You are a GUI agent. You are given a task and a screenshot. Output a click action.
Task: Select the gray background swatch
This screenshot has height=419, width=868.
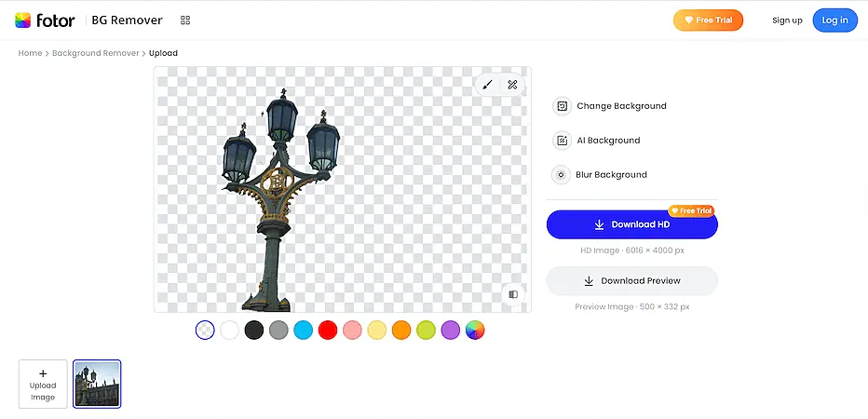[278, 331]
